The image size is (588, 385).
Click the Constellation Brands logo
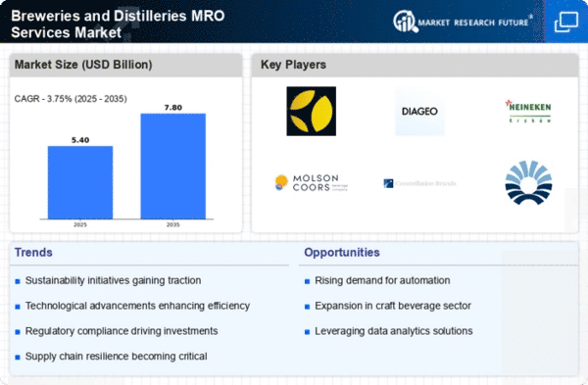pos(419,183)
